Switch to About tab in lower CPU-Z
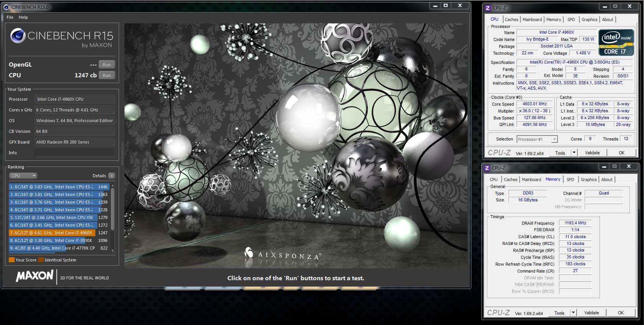Image resolution: width=644 pixels, height=325 pixels. (x=607, y=180)
